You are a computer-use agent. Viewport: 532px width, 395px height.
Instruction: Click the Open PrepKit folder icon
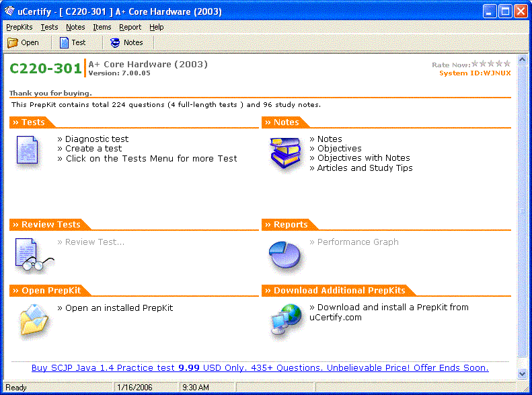(x=34, y=320)
